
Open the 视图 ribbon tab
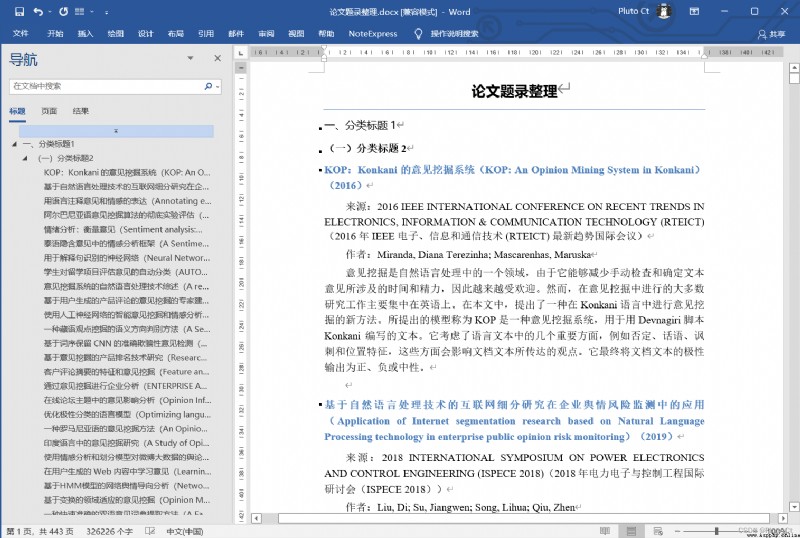pos(296,34)
